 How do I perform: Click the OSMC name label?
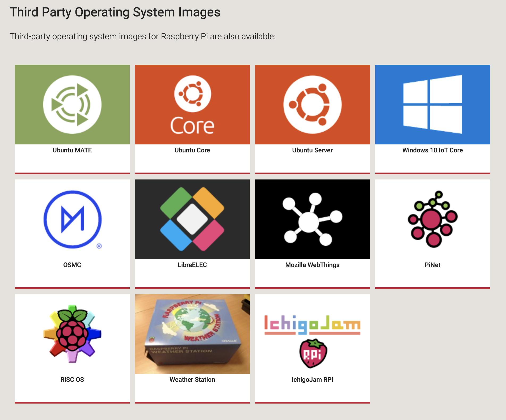click(72, 265)
